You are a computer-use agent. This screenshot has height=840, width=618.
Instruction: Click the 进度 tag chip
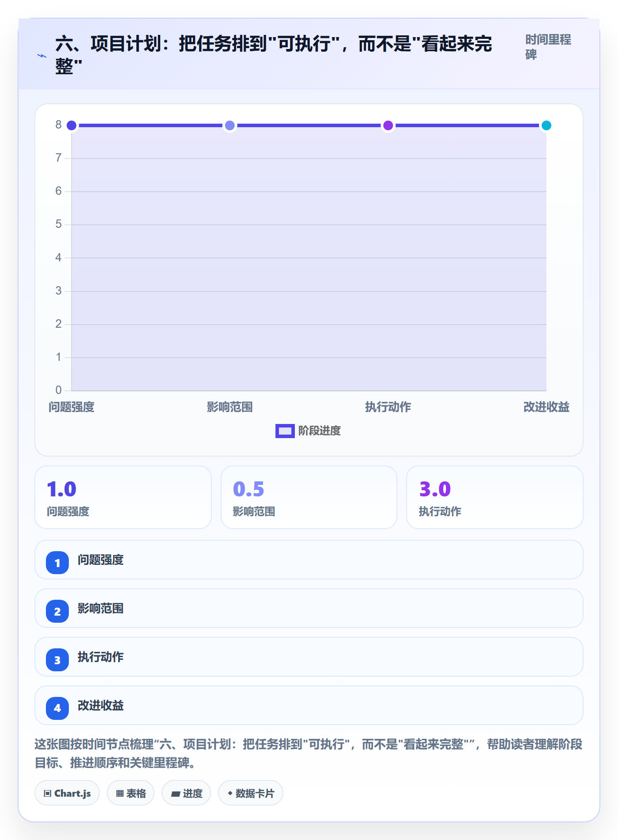click(186, 793)
